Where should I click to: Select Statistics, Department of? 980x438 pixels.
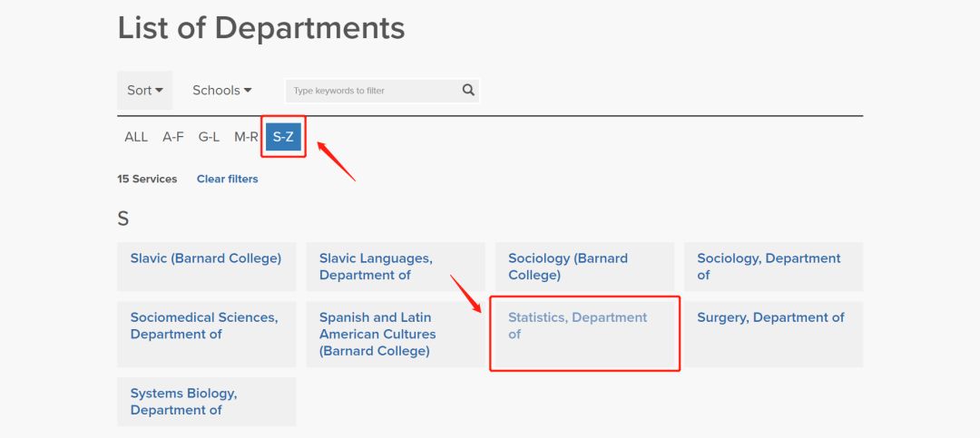click(x=577, y=326)
